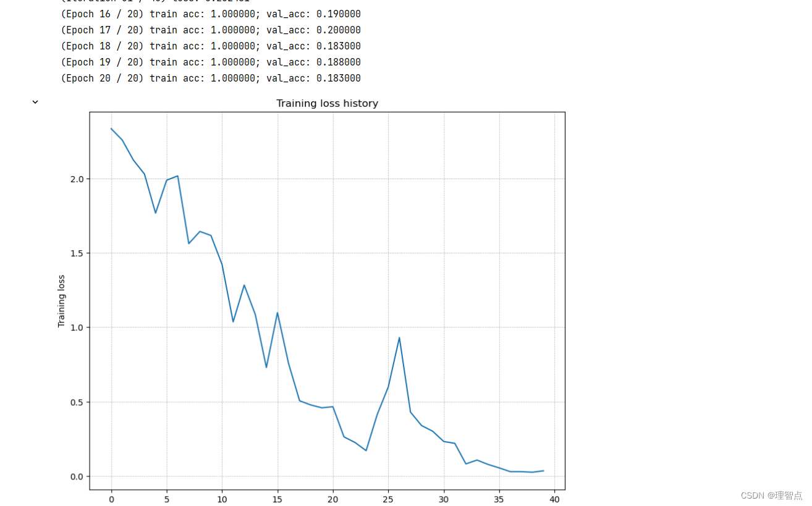The image size is (812, 506).
Task: Click the y-axis tick label 1.5
Action: pyautogui.click(x=77, y=253)
